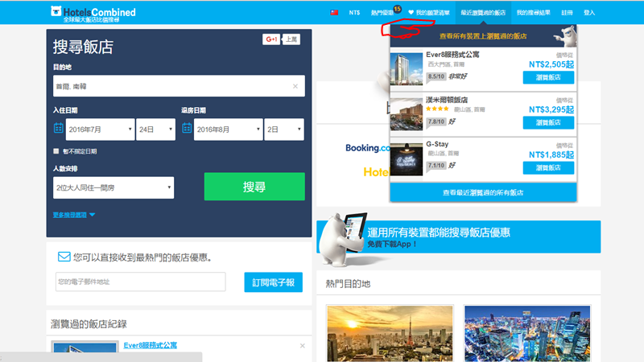Click 查看最近瀏覽過的所有飯店 footer button

point(483,192)
